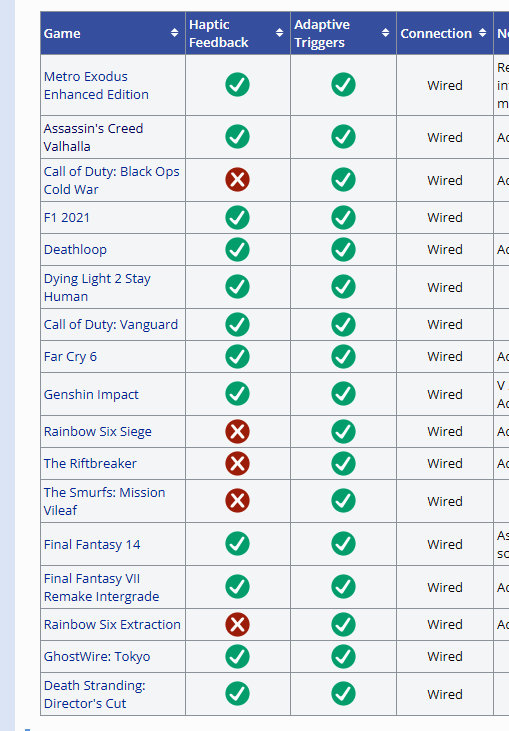Viewport: 509px width, 731px height.
Task: Click F1 2021 haptic feedback check icon
Action: coord(237,217)
